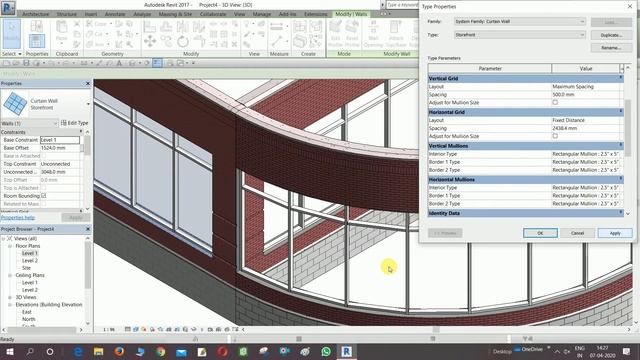Image resolution: width=640 pixels, height=360 pixels.
Task: Select the Rotate tool in Modify panel
Action: 182,41
